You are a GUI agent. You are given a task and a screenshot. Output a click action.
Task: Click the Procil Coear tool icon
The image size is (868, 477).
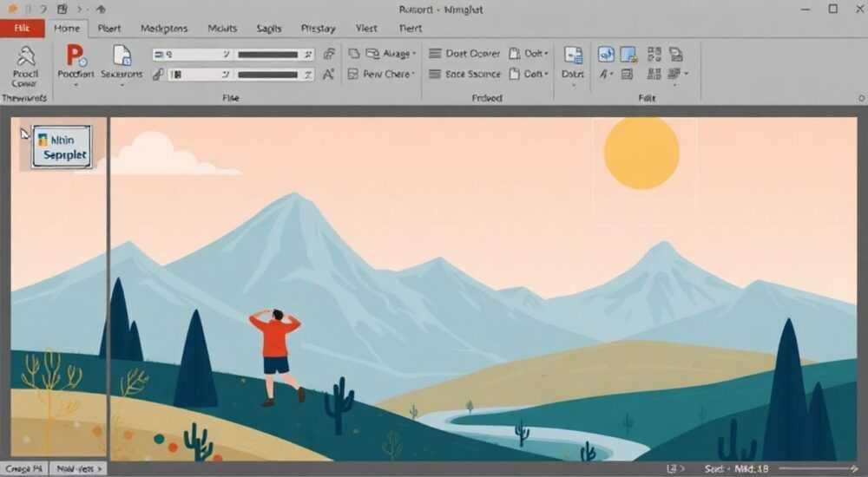pos(25,56)
